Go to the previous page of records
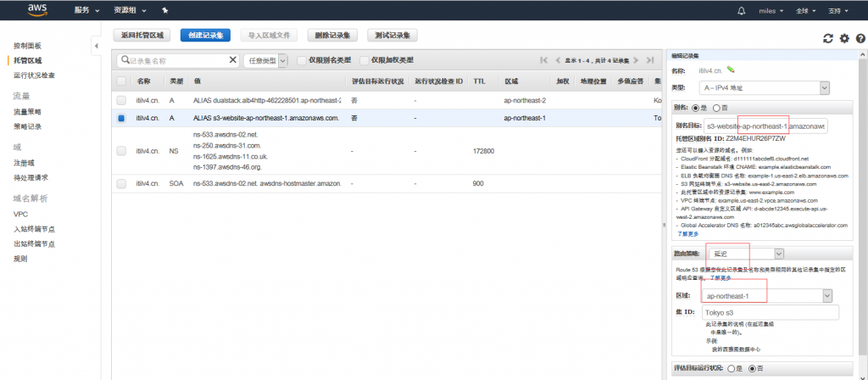Image resolution: width=868 pixels, height=380 pixels. [x=558, y=60]
